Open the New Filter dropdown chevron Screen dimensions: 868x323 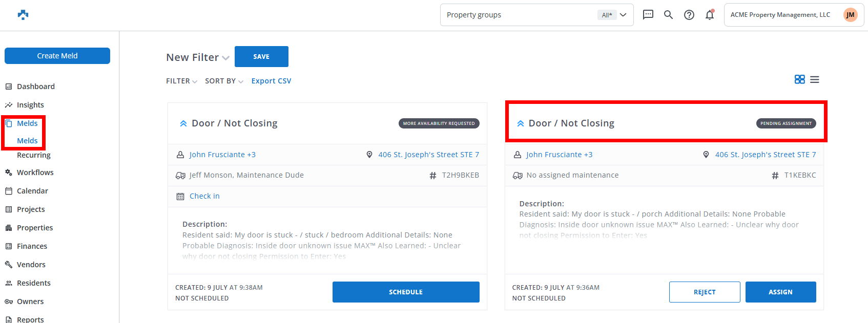[x=225, y=58]
